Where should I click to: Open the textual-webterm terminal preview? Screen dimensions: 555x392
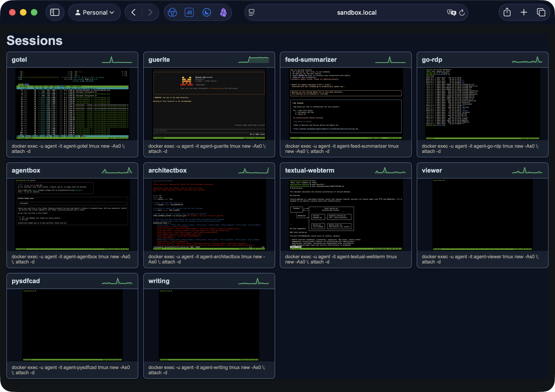(x=346, y=215)
